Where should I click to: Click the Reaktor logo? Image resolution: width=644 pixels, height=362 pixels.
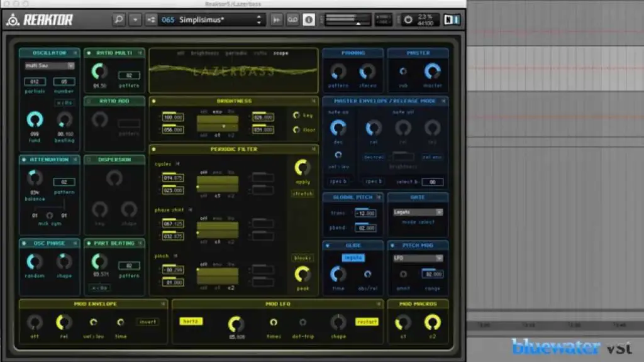coord(40,19)
